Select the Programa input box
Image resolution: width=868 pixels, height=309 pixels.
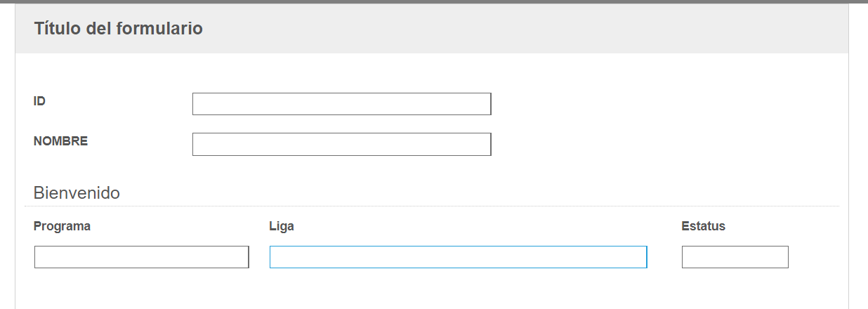142,257
